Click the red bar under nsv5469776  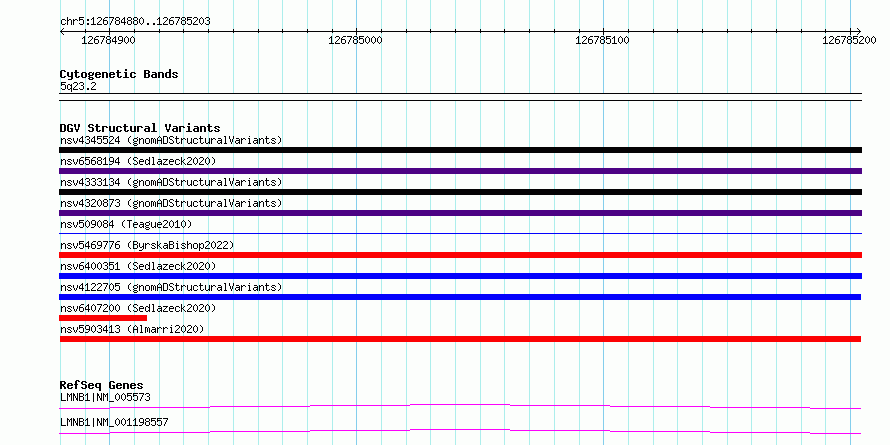(460, 255)
